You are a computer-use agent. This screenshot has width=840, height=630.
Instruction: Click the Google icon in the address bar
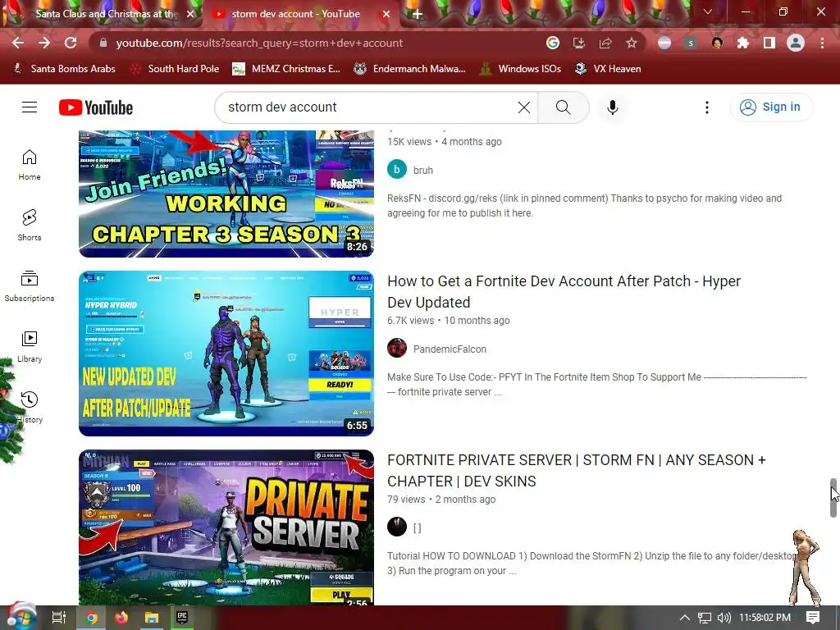coord(553,43)
